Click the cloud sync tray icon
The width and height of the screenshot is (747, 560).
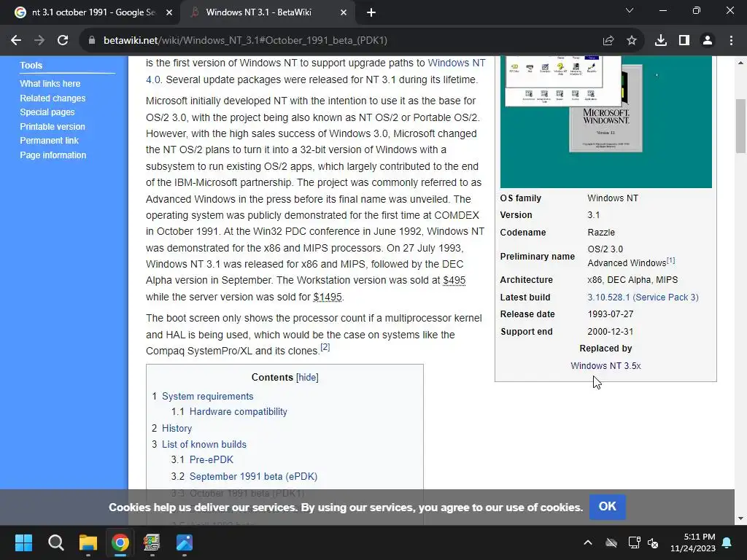[611, 542]
